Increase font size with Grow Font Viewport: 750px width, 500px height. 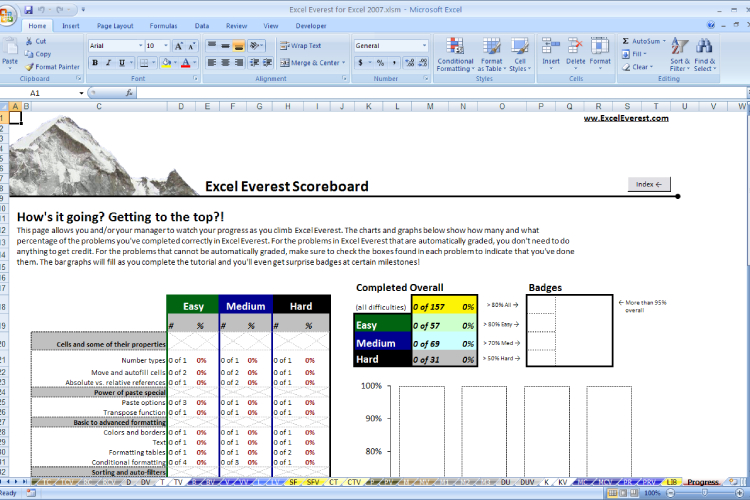click(179, 46)
